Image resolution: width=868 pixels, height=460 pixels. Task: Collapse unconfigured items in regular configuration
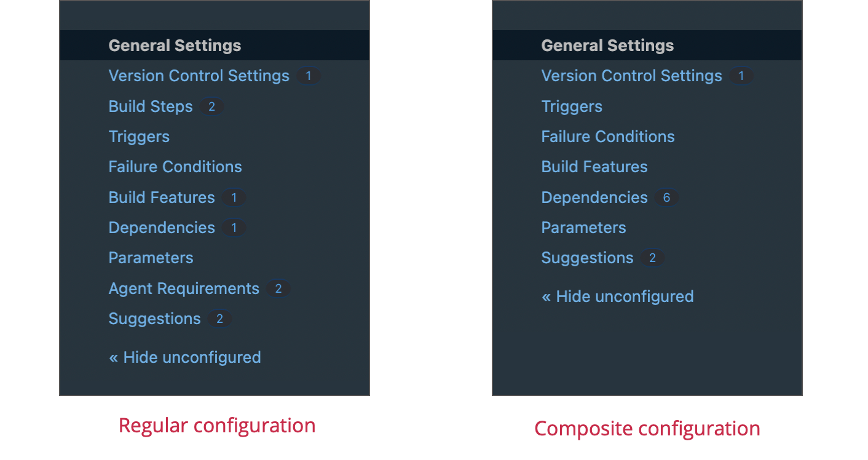click(184, 357)
